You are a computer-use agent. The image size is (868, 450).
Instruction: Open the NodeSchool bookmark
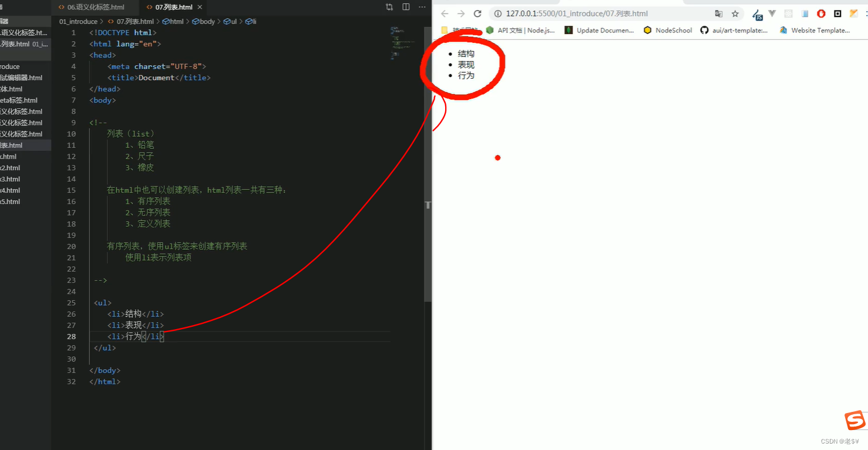click(x=668, y=30)
